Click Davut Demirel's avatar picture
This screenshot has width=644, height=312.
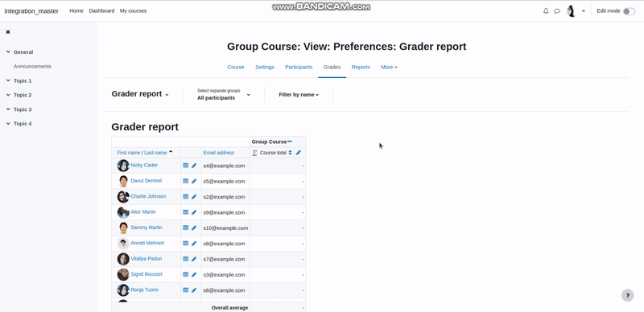point(123,181)
